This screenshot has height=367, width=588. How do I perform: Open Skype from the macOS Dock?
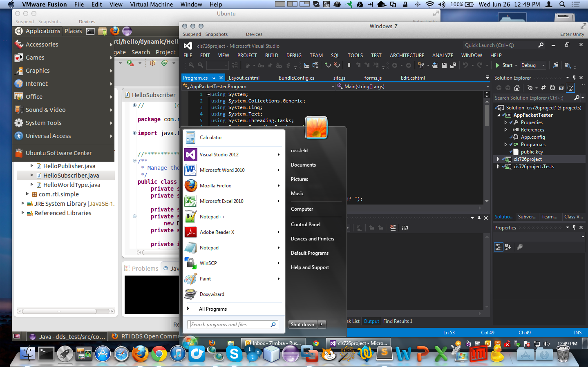point(234,354)
